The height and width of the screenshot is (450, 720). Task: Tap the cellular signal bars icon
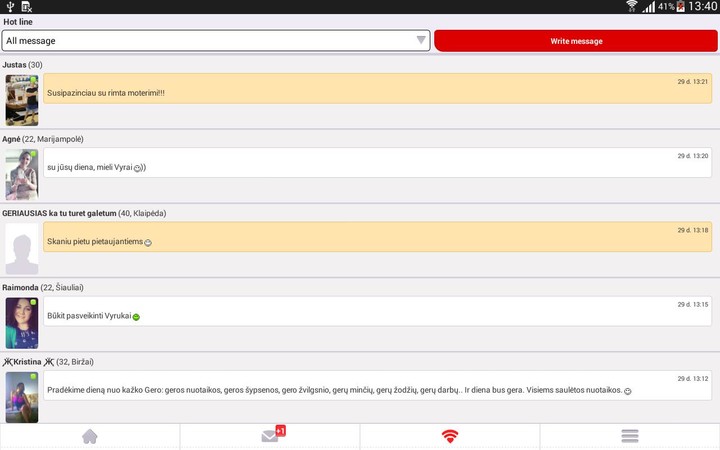click(x=648, y=7)
